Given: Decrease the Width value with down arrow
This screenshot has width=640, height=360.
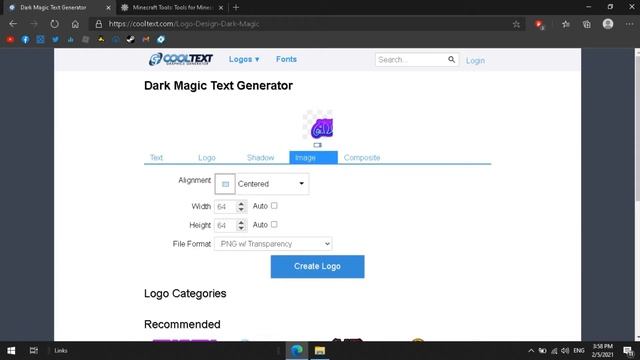Looking at the screenshot, I should click(x=241, y=210).
